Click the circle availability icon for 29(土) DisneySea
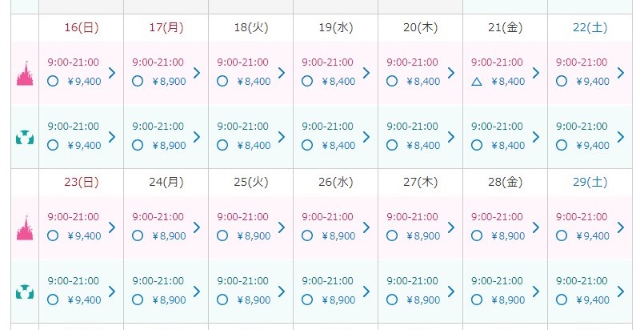Viewport: 644px width, 330px height. (561, 300)
